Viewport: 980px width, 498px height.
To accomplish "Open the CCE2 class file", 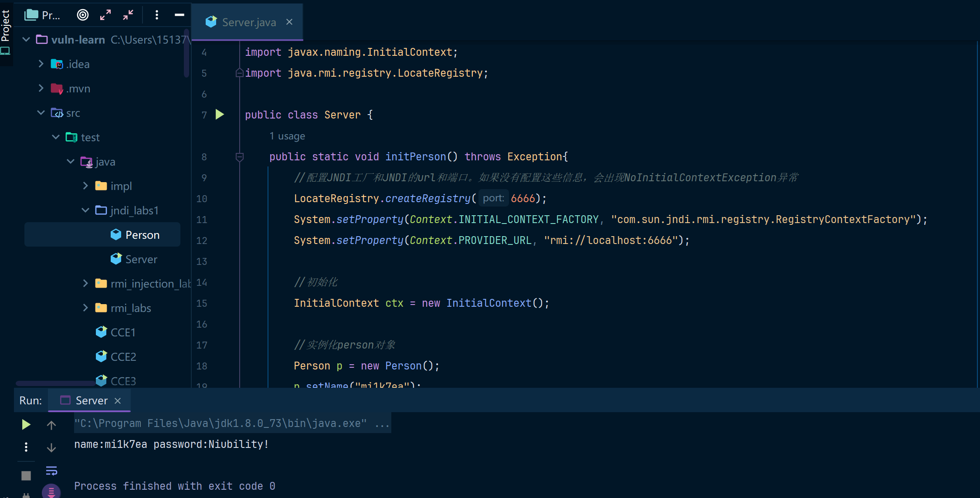I will pos(115,357).
